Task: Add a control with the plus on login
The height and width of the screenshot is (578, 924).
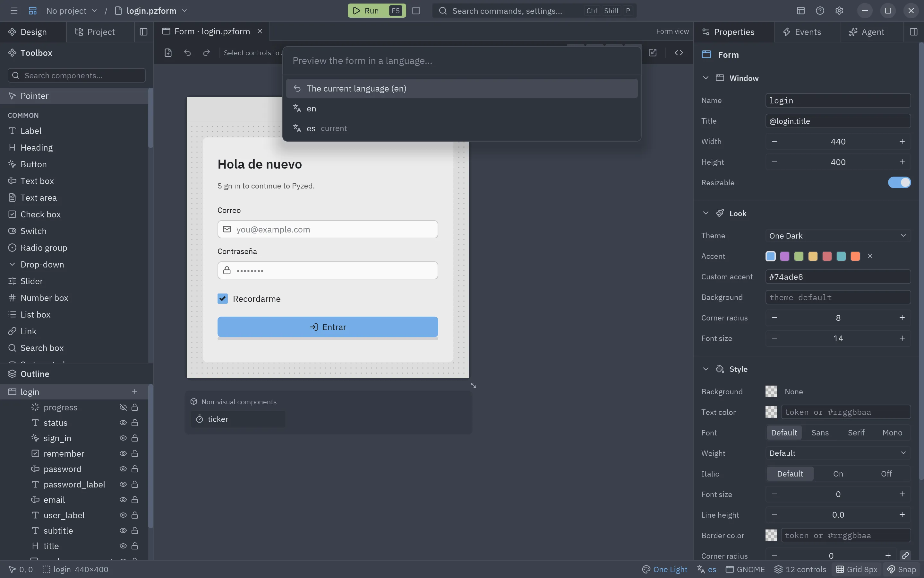Action: click(x=135, y=392)
